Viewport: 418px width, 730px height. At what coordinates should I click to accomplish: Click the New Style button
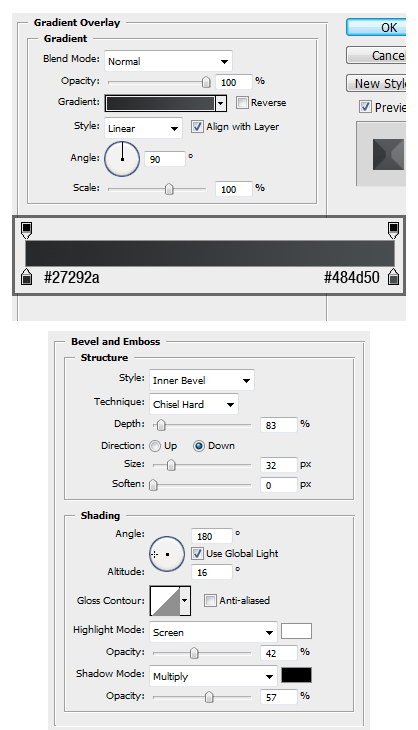[376, 84]
